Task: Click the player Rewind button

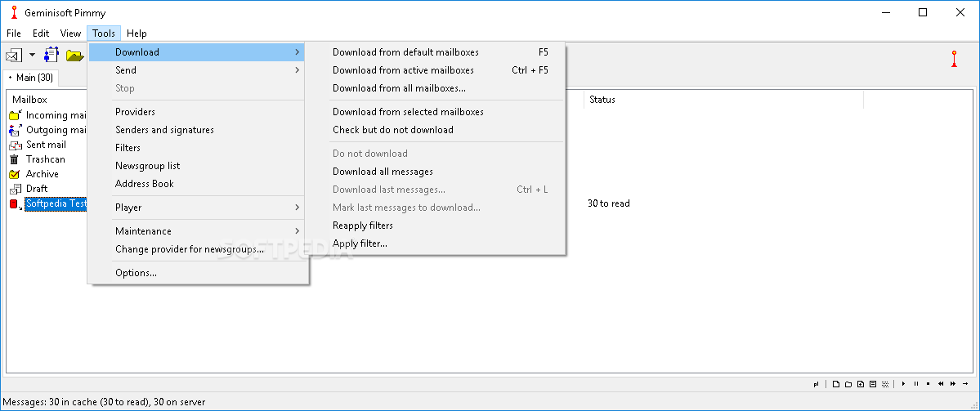Action: tap(941, 384)
